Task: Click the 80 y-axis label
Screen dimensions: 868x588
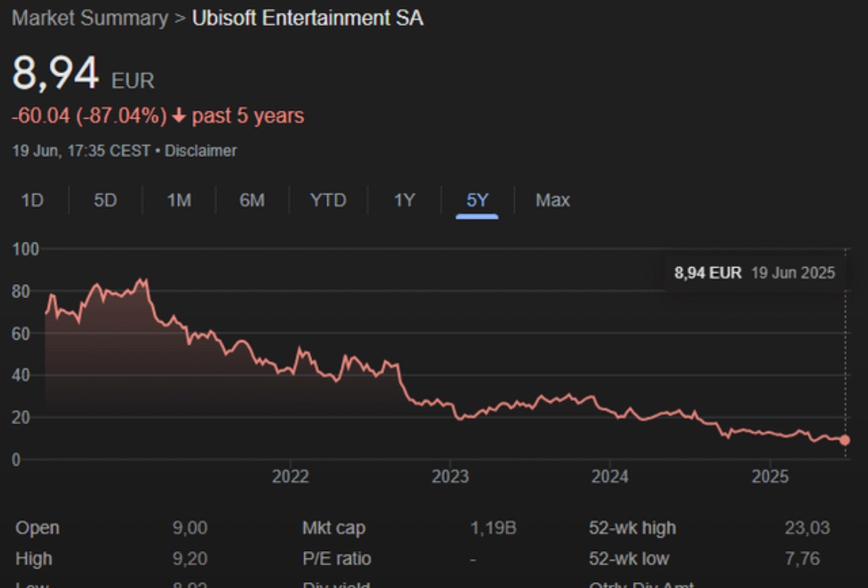Action: pos(21,291)
